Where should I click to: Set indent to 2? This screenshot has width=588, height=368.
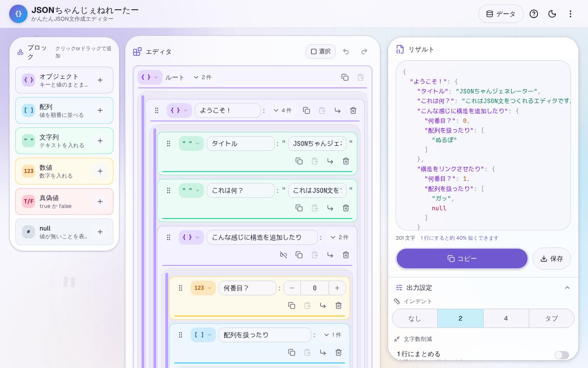[460, 318]
